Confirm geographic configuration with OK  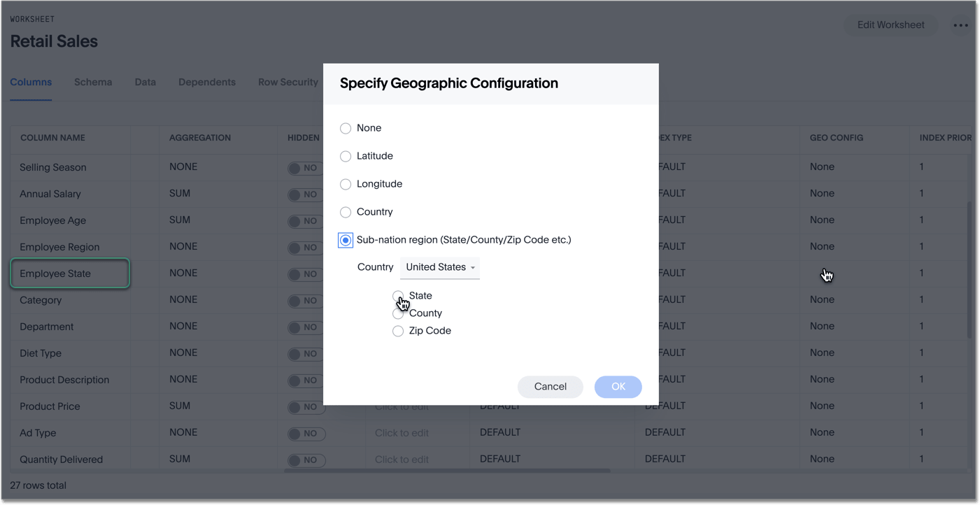618,387
